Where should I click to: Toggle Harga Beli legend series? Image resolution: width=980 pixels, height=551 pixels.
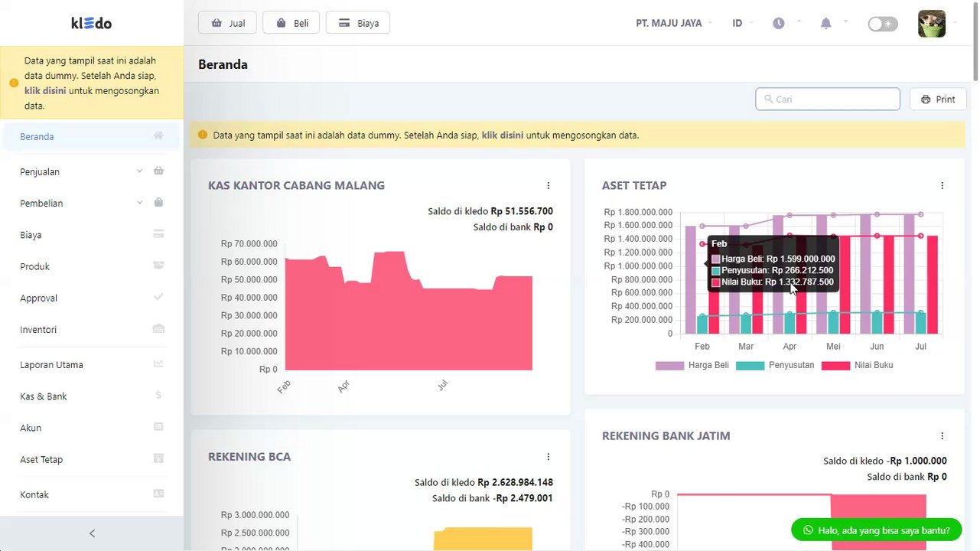pyautogui.click(x=692, y=366)
